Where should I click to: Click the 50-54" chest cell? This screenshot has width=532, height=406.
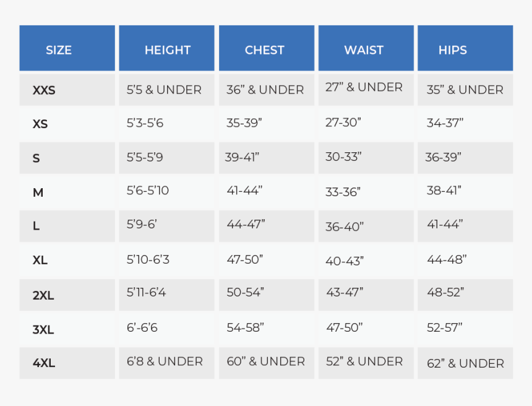click(245, 292)
